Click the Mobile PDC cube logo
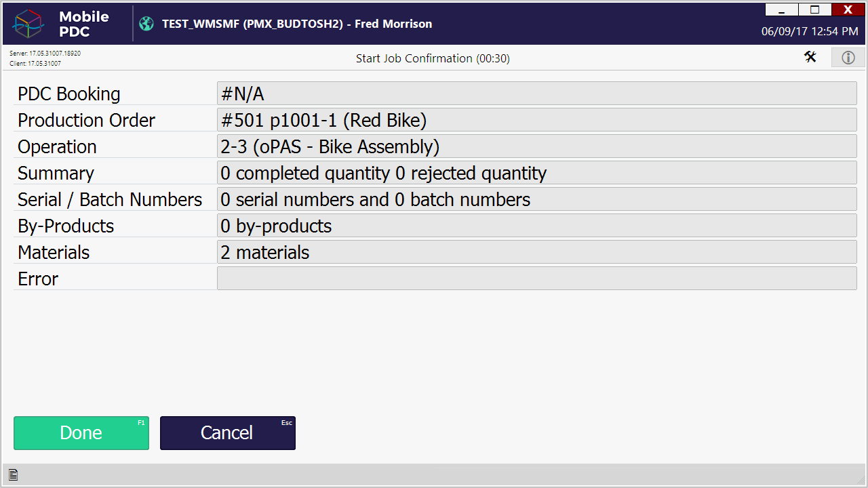This screenshot has width=868, height=488. 28,24
